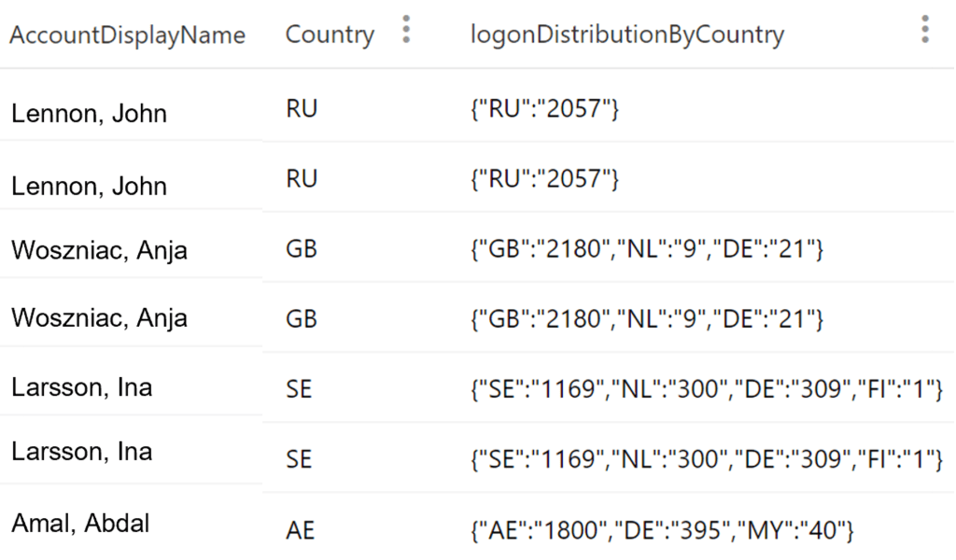Click the first Woszniac, Anja name cell
Viewport: 956px width, 560px height.
[99, 250]
